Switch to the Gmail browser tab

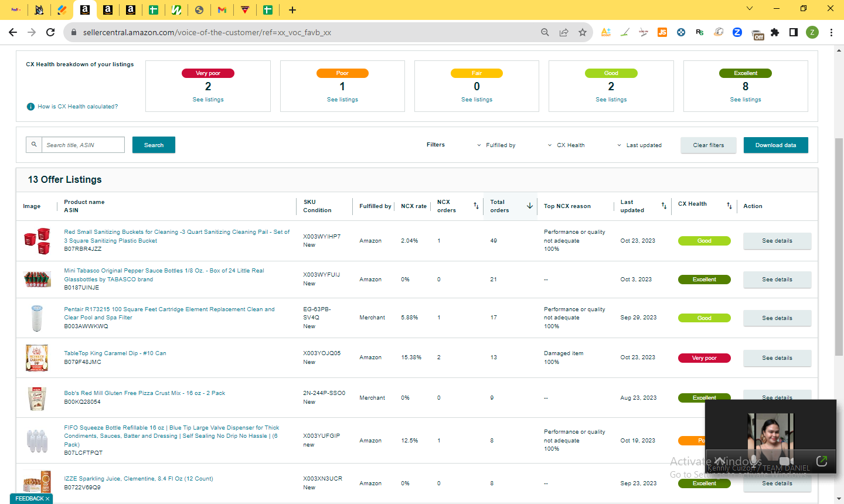(222, 9)
